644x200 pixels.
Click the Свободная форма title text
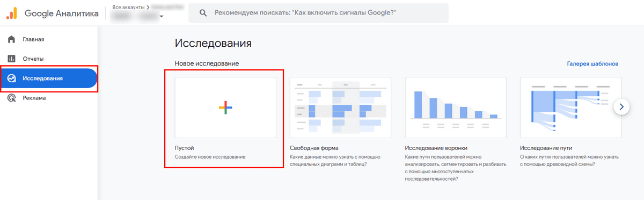(x=314, y=147)
